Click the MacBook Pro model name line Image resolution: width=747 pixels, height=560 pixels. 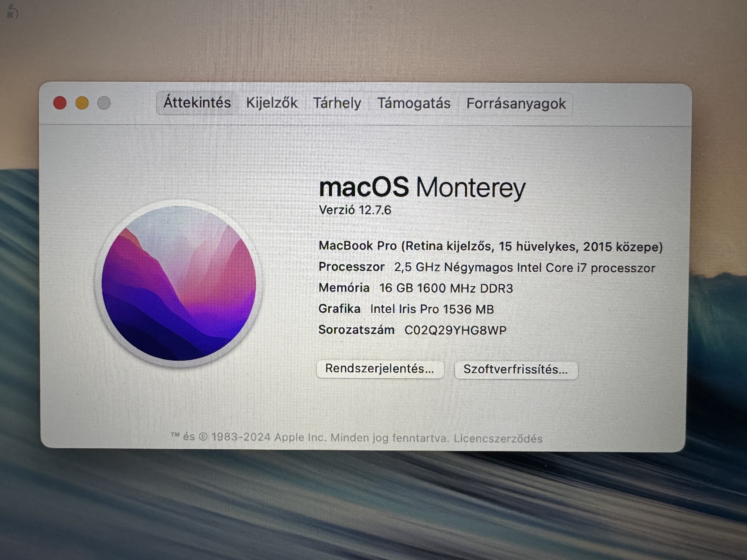coord(491,246)
